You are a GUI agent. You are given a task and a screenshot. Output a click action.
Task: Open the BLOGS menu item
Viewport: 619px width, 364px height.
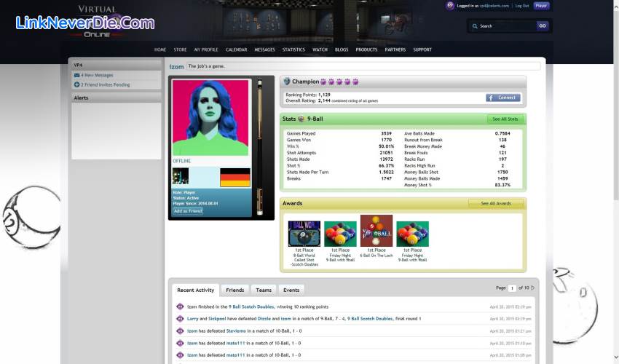(x=342, y=50)
